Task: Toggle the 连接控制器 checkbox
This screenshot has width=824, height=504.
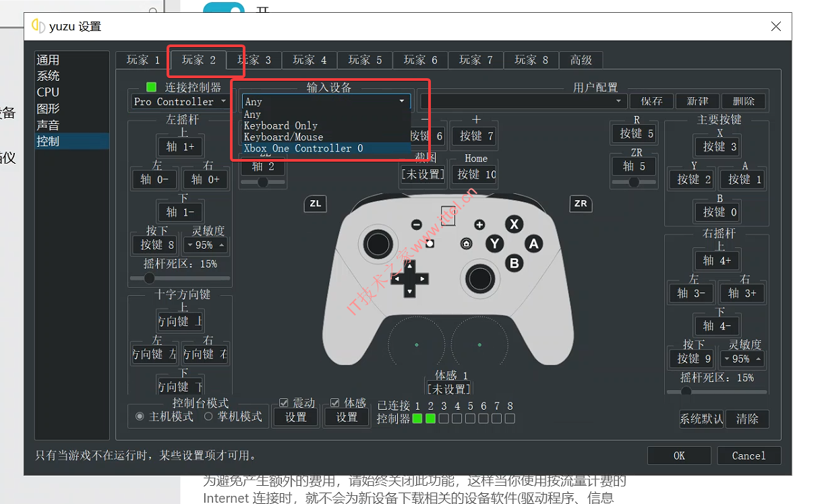Action: (151, 87)
